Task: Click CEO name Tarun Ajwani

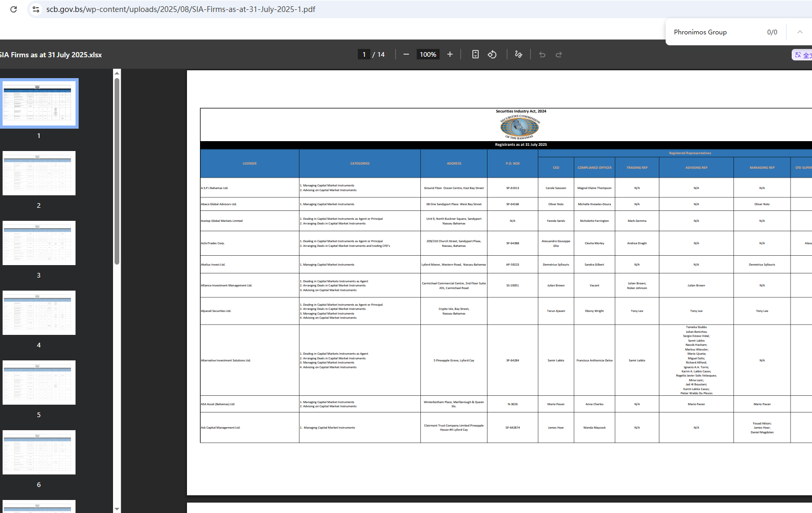Action: pos(556,311)
